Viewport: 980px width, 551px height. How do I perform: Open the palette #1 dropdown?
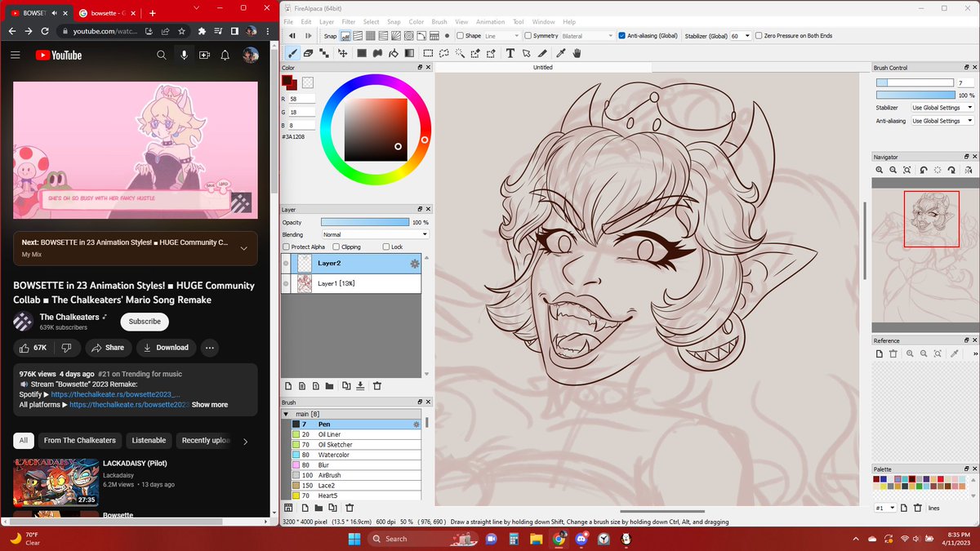pyautogui.click(x=885, y=508)
